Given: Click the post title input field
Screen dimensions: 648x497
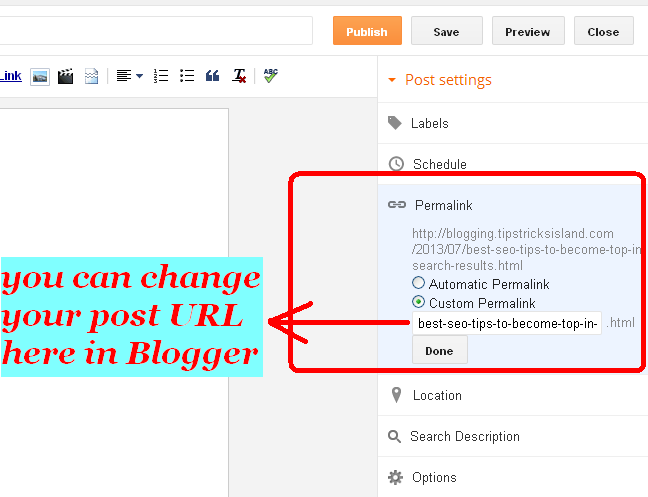Looking at the screenshot, I should pos(156,31).
